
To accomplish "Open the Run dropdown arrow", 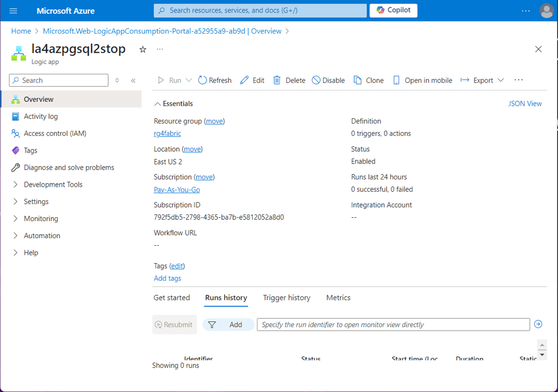I will click(189, 80).
